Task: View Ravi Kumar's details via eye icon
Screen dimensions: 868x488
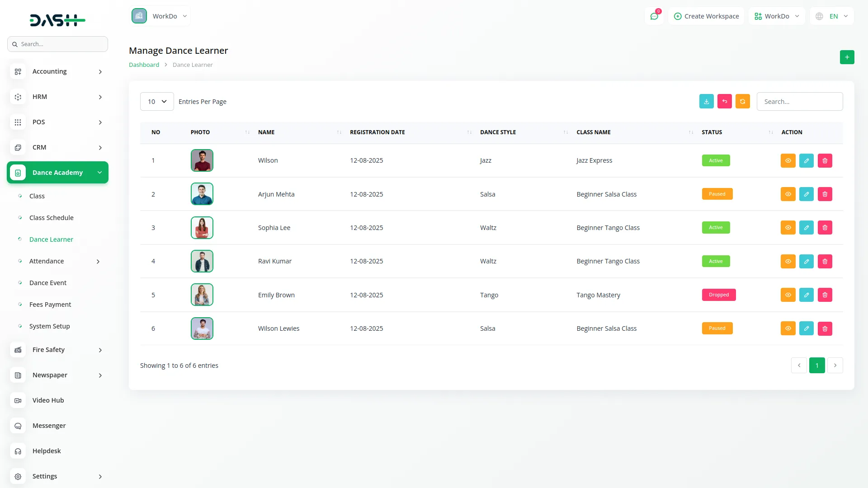Action: [788, 261]
